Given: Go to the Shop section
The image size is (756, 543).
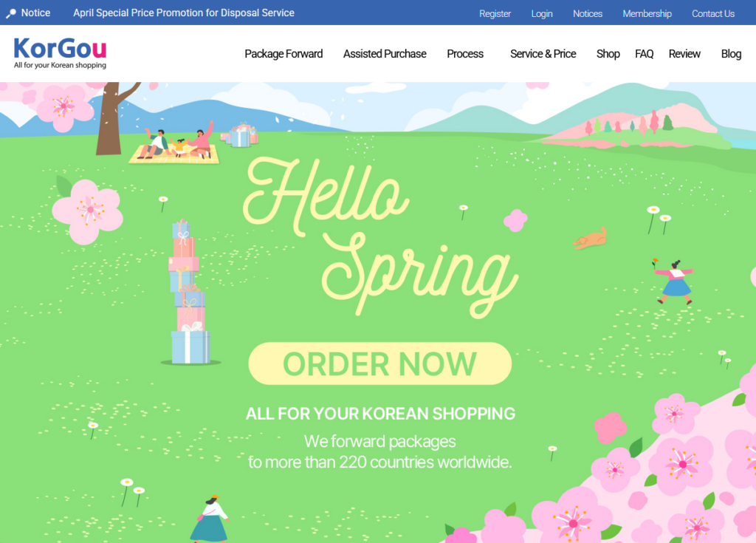Looking at the screenshot, I should click(x=608, y=54).
